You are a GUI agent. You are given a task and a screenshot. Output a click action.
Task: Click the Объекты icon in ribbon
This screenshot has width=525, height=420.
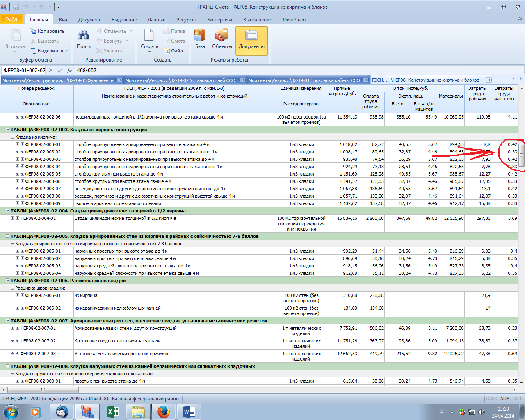pos(222,39)
